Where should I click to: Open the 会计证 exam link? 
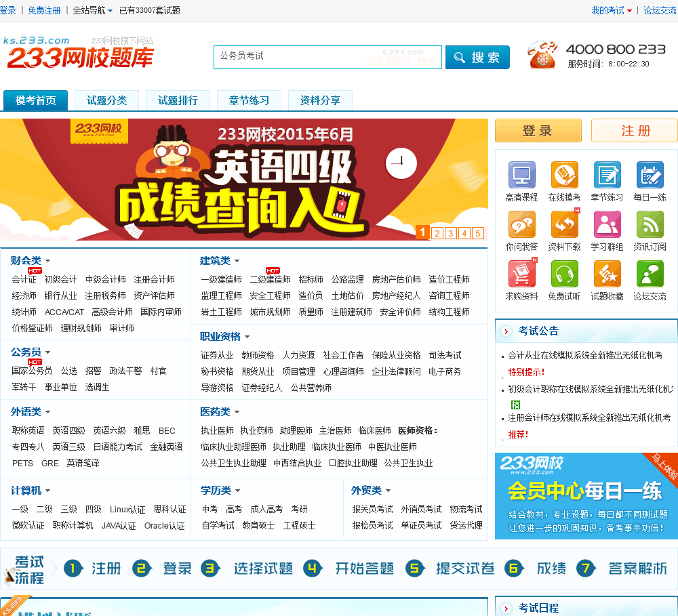pyautogui.click(x=24, y=280)
